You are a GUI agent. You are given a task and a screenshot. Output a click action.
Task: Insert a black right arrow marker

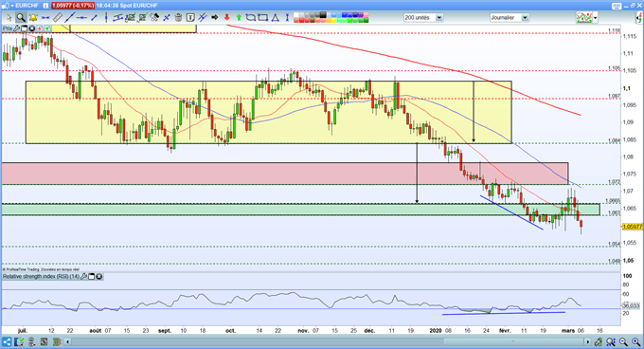[x=214, y=18]
